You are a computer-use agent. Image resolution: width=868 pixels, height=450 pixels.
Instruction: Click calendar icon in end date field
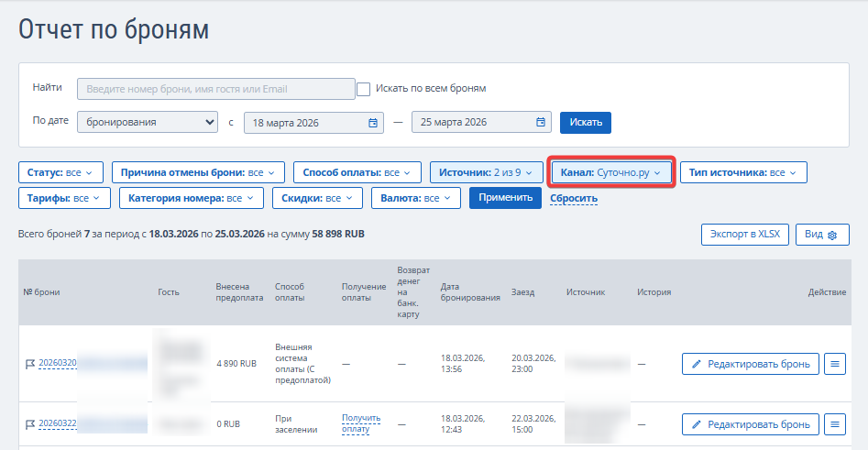click(541, 123)
